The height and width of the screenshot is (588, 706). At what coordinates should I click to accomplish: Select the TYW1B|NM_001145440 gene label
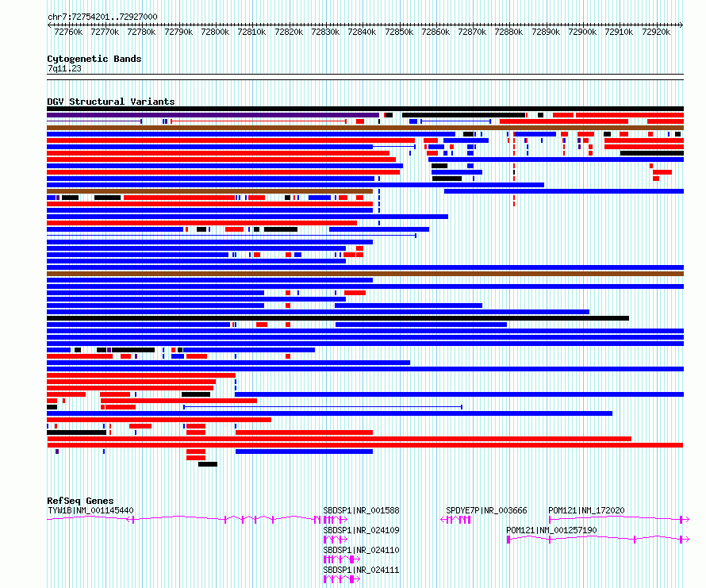tap(90, 510)
